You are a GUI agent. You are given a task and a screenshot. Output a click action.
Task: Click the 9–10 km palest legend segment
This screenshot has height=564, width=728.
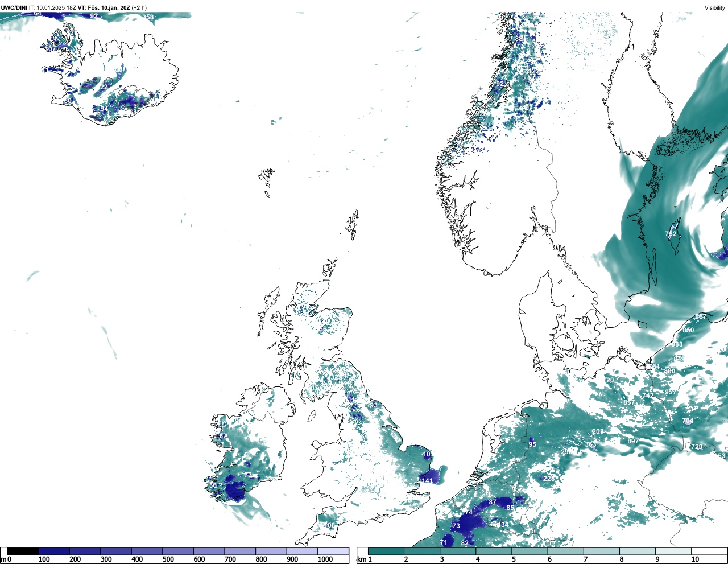pos(674,551)
